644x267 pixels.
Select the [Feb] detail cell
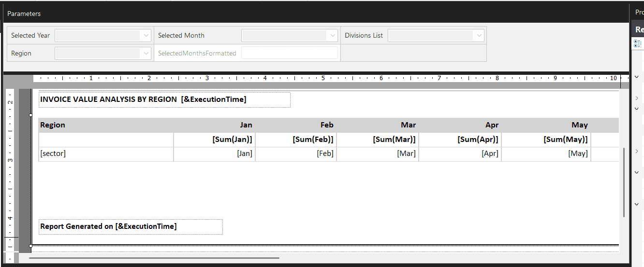[295, 154]
